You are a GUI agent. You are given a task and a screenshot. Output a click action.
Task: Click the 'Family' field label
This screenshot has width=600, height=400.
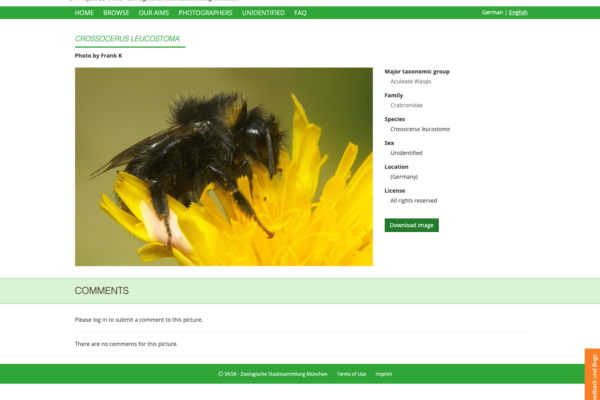coord(394,95)
